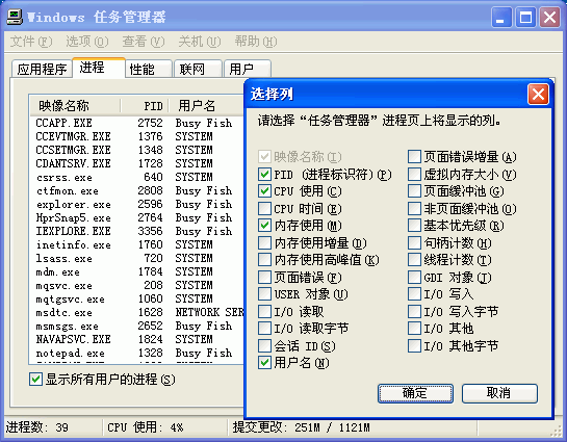Screen dimensions: 567x442
Task: Select the CCAPP.EXE process row
Action: point(137,123)
